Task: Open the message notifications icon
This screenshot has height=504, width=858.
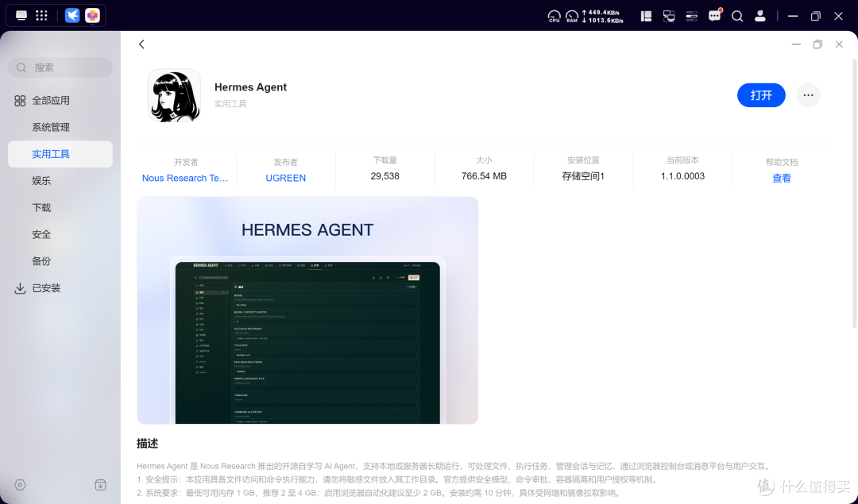Action: point(715,15)
